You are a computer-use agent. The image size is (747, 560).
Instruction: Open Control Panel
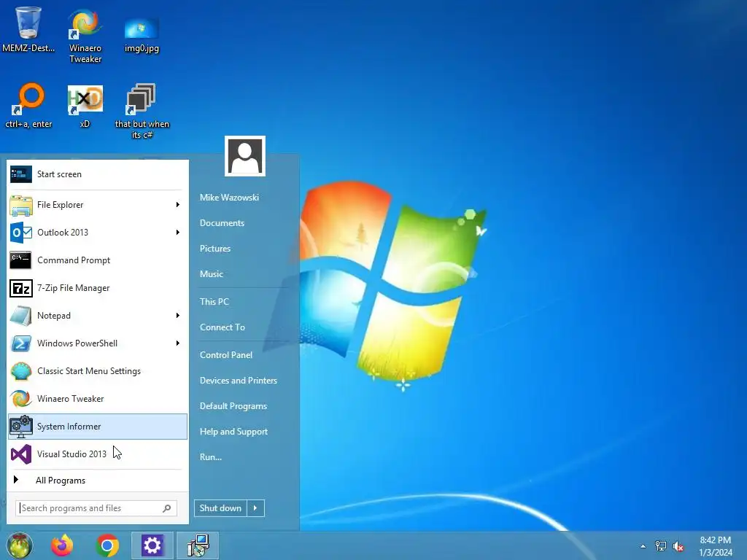(226, 355)
